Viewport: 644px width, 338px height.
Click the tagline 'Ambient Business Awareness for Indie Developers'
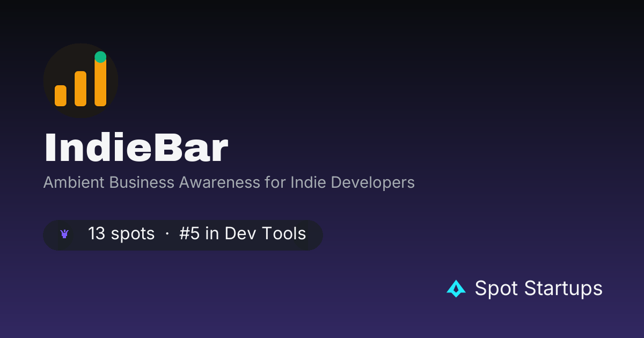coord(229,182)
